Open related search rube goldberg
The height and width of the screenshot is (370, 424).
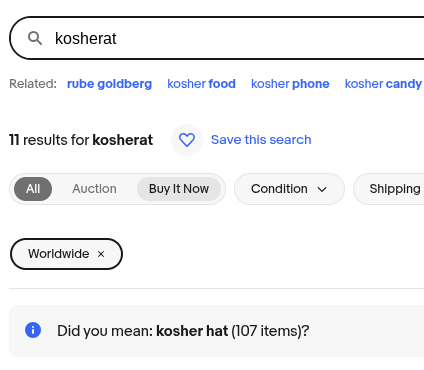[x=109, y=84]
